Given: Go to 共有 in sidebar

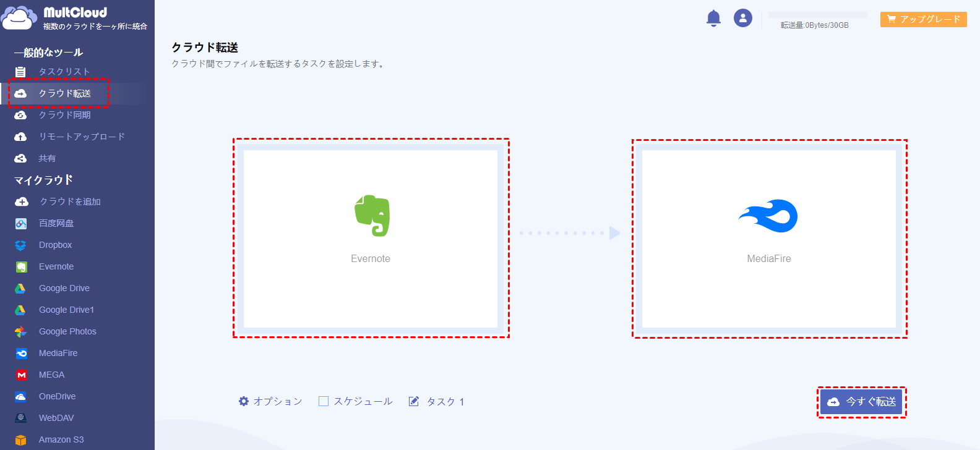Looking at the screenshot, I should click(x=47, y=158).
